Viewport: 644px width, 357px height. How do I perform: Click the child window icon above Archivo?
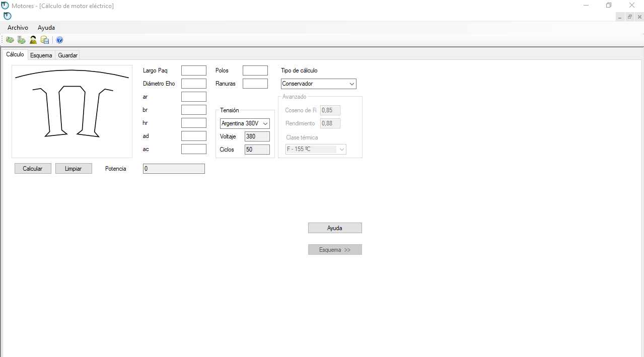pyautogui.click(x=7, y=16)
